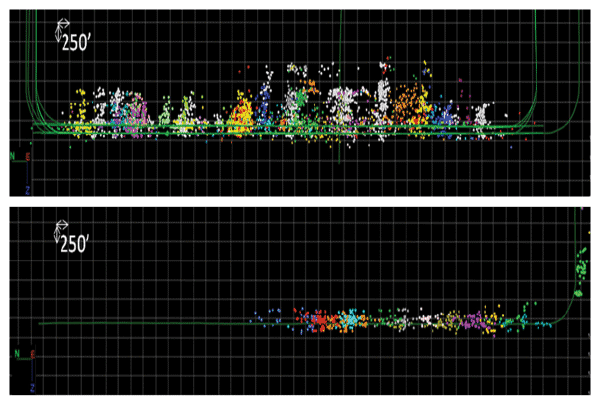Pick the red event cluster in bottom panel
600x405 pixels.
(322, 320)
